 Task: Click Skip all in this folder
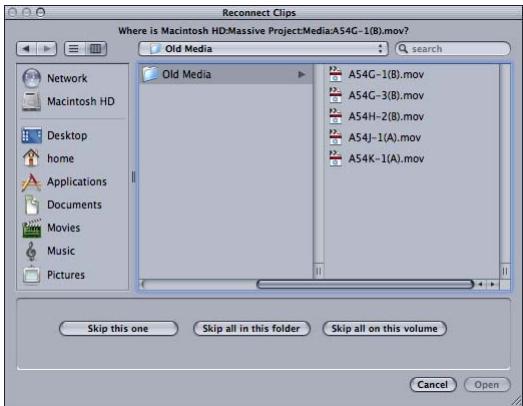point(252,329)
